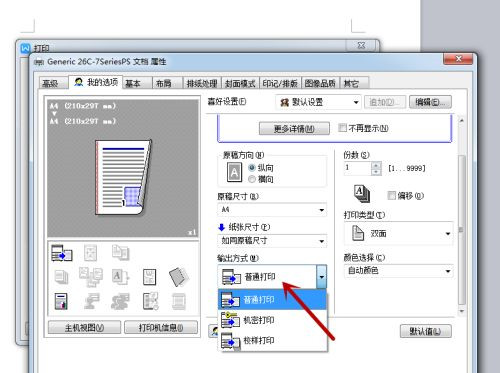Image resolution: width=500 pixels, height=373 pixels.
Task: Click the 输出方式 dropdown arrow
Action: [x=321, y=277]
